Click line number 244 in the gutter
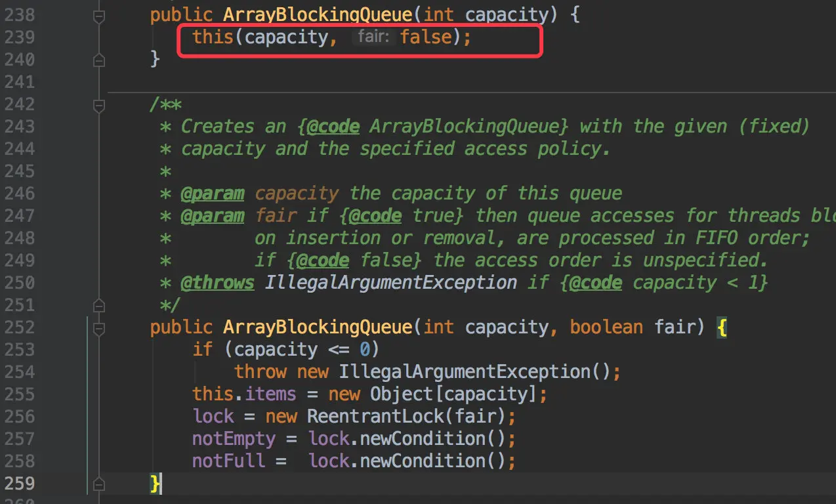This screenshot has height=504, width=836. coord(20,149)
